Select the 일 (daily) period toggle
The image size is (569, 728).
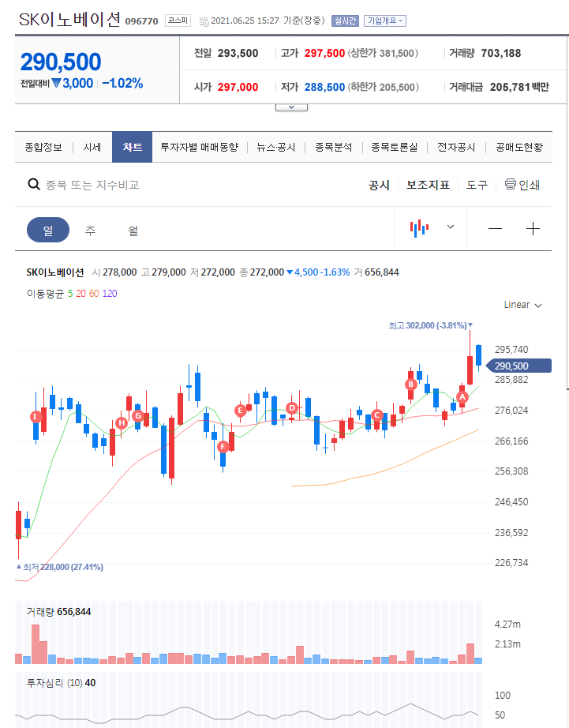pyautogui.click(x=48, y=230)
